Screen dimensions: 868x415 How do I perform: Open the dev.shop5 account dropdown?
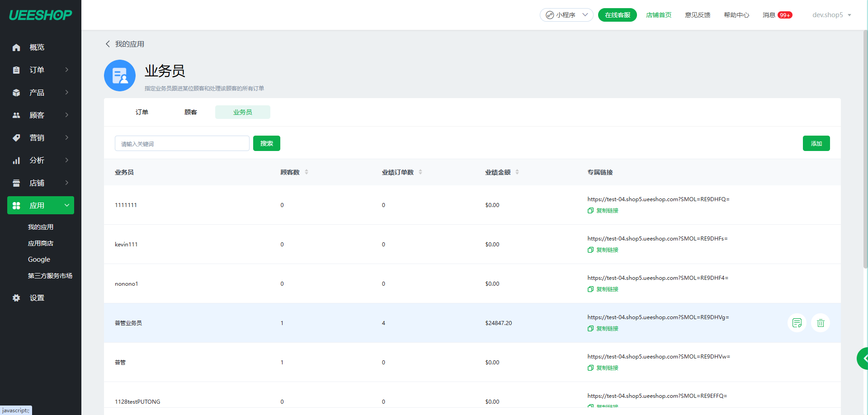(831, 15)
